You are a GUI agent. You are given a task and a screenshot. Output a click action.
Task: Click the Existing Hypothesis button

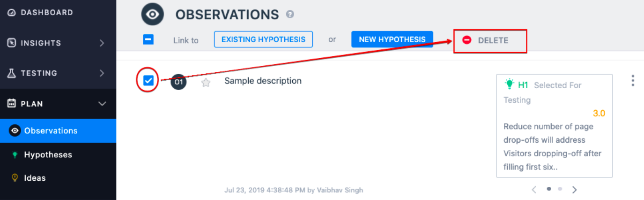click(263, 39)
